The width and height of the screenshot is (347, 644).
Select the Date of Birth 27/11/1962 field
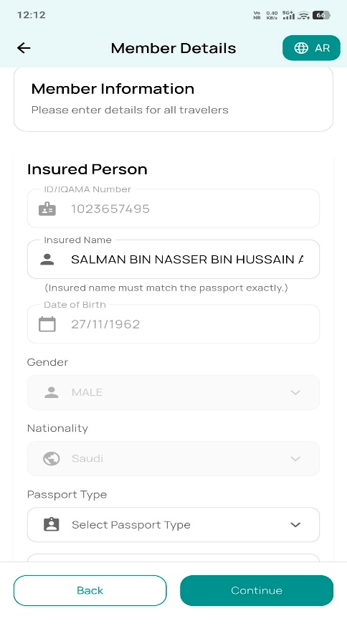pyautogui.click(x=173, y=323)
